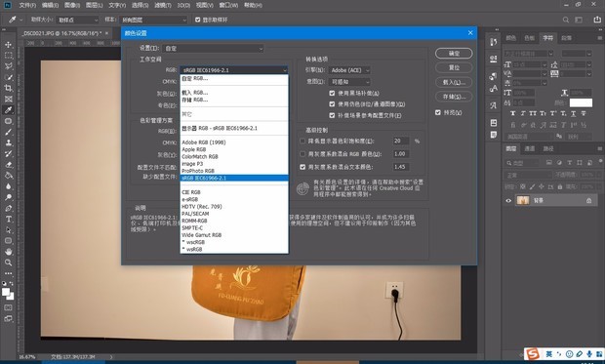Click the Reset button in dialog
The image size is (605, 364).
454,67
